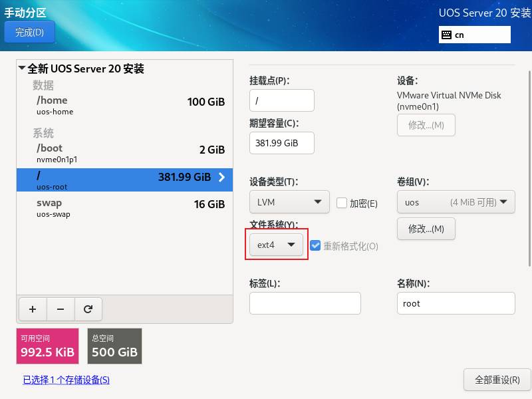
Task: Click the volume group 修改 button
Action: [x=426, y=229]
